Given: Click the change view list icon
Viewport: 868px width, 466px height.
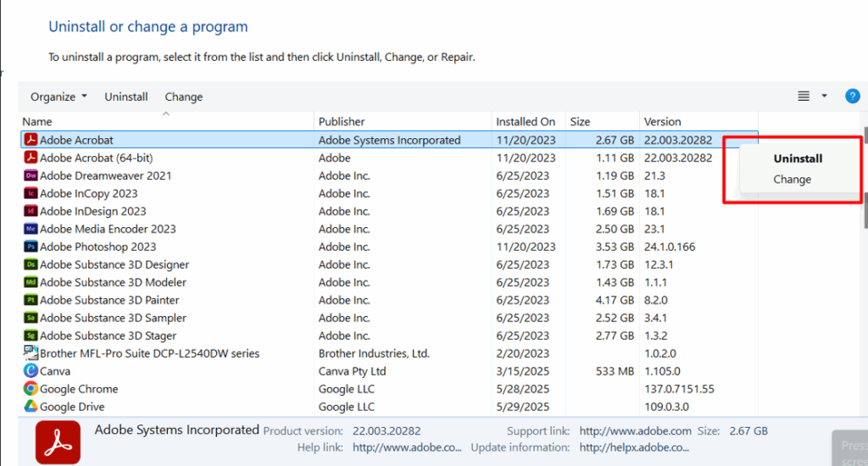Looking at the screenshot, I should click(x=804, y=97).
